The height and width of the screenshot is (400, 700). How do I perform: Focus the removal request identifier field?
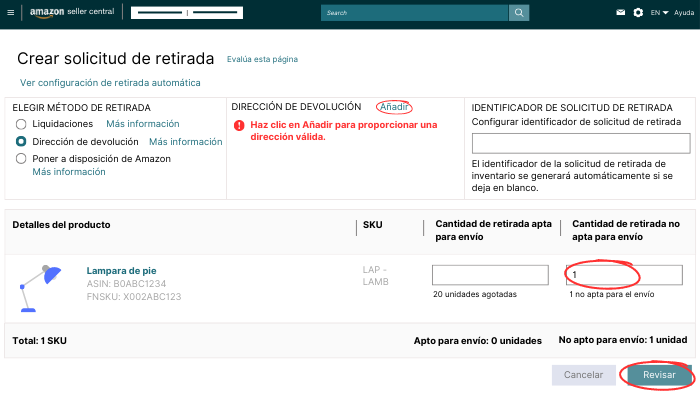pos(581,144)
